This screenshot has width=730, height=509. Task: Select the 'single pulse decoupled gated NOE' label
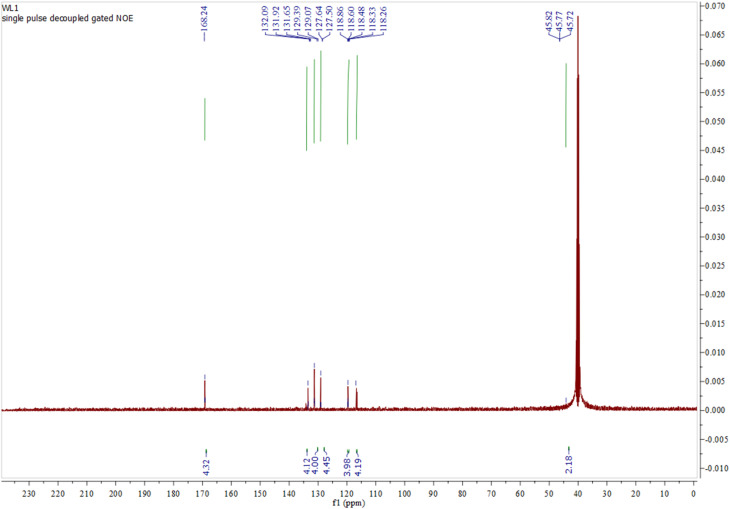tap(68, 19)
